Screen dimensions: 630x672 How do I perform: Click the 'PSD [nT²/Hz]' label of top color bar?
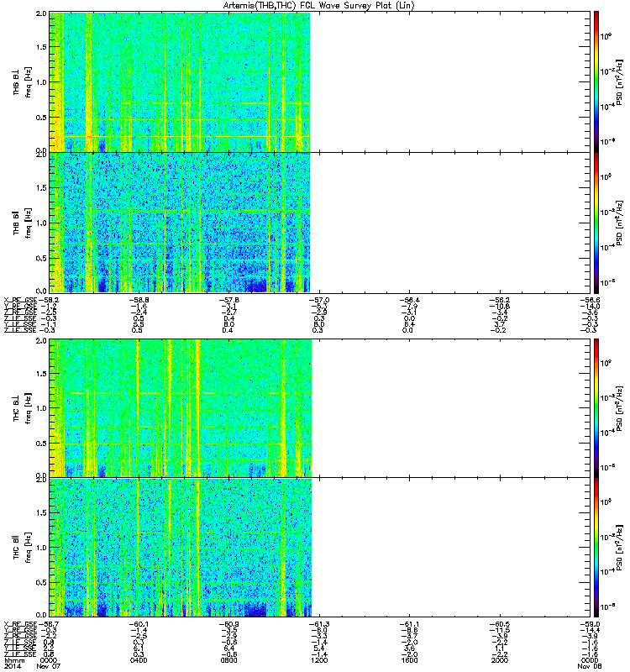coord(619,81)
